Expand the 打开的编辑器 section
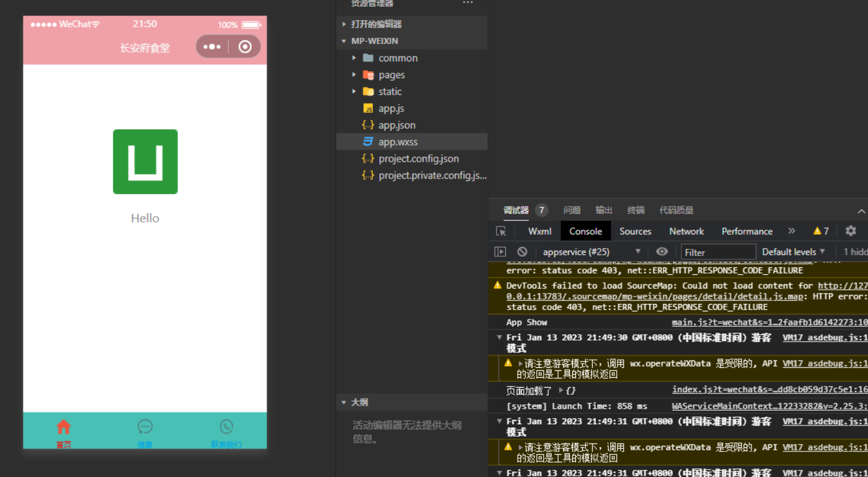This screenshot has height=477, width=868. (412, 24)
